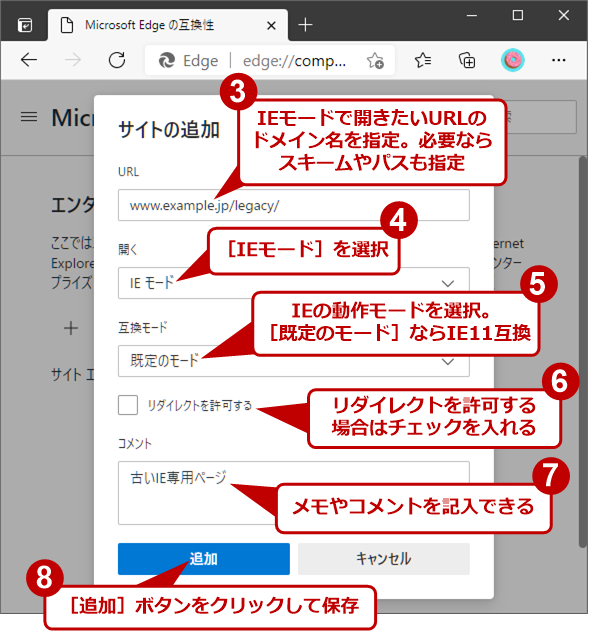Select the Microsoft Edge の互換性 tab
This screenshot has height=631, width=589.
(x=167, y=25)
